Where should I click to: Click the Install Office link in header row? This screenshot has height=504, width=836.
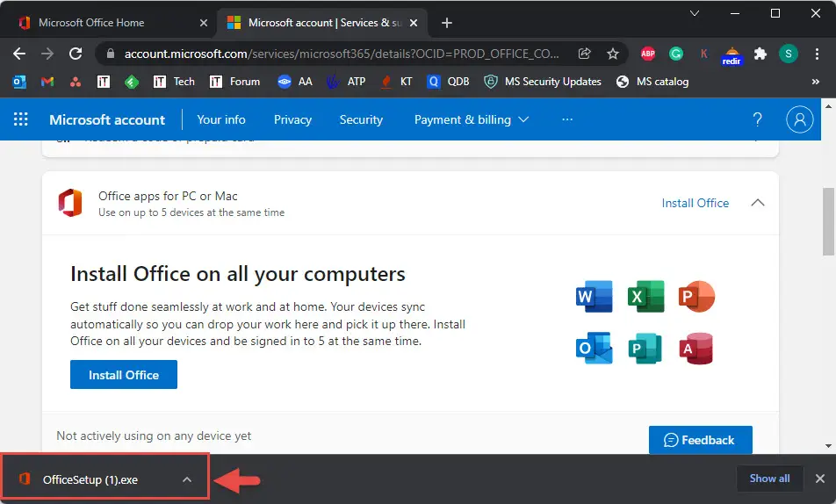tap(695, 203)
